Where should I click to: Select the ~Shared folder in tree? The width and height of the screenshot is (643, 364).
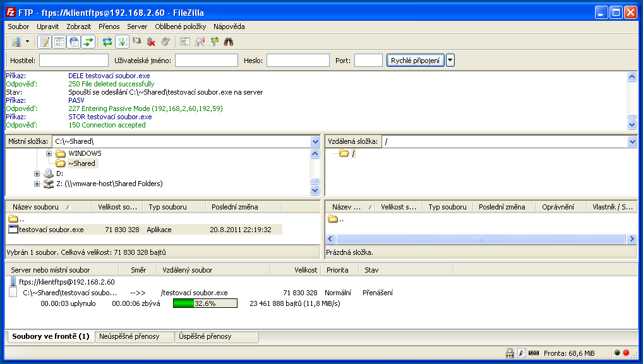point(81,163)
